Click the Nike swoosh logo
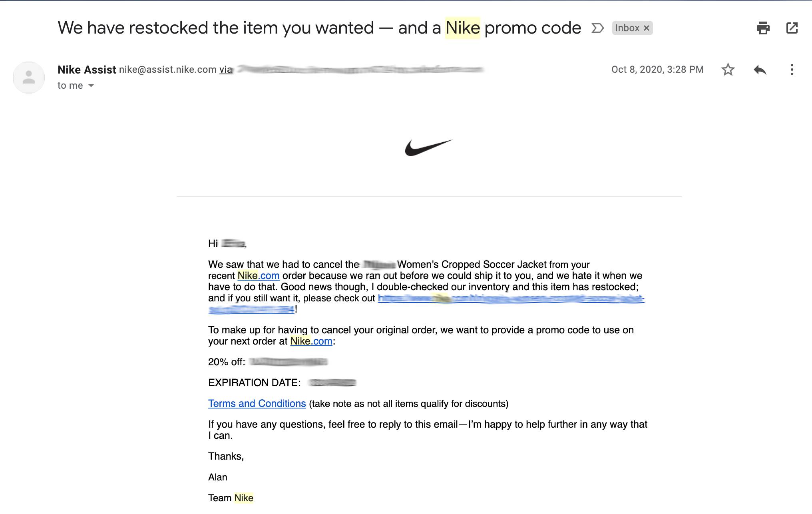Viewport: 812px width, 514px height. click(429, 147)
